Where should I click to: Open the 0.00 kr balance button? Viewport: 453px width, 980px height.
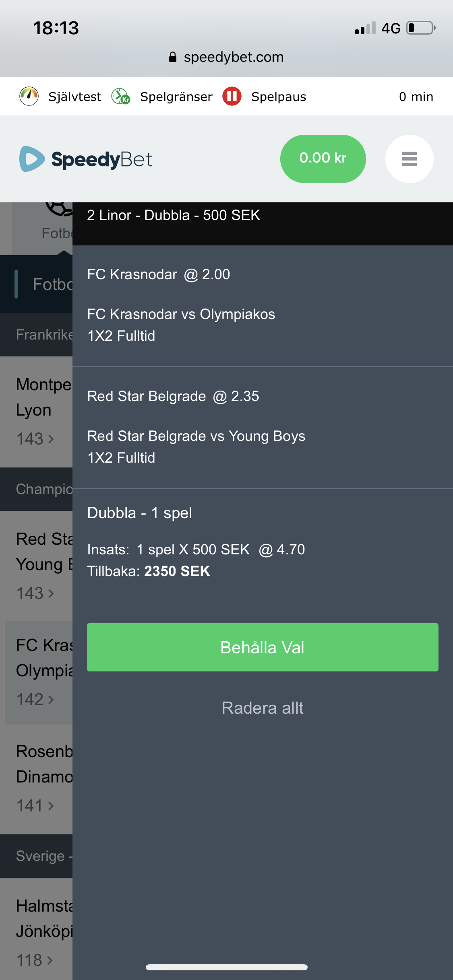click(x=323, y=159)
